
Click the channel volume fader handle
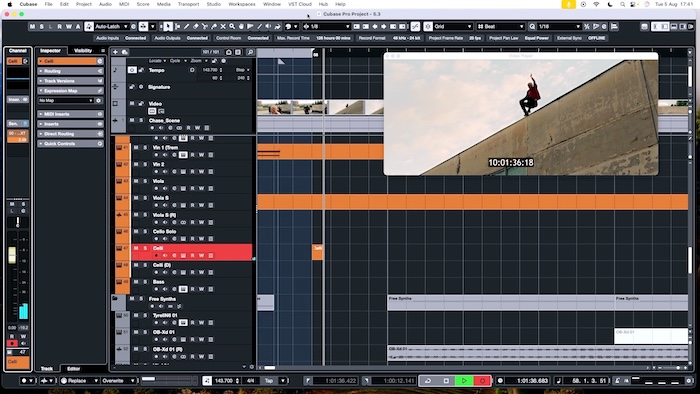tap(12, 255)
